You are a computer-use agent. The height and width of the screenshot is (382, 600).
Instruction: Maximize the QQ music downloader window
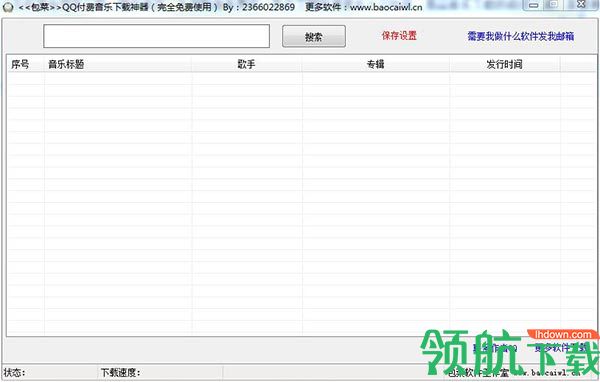click(x=552, y=5)
